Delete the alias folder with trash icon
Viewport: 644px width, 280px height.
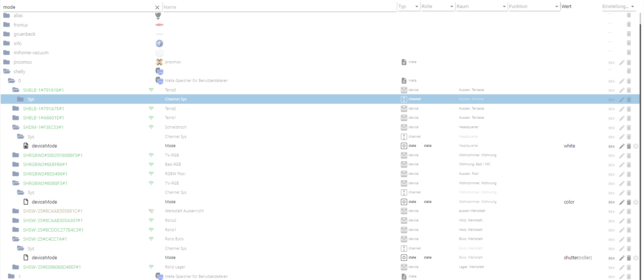[629, 15]
